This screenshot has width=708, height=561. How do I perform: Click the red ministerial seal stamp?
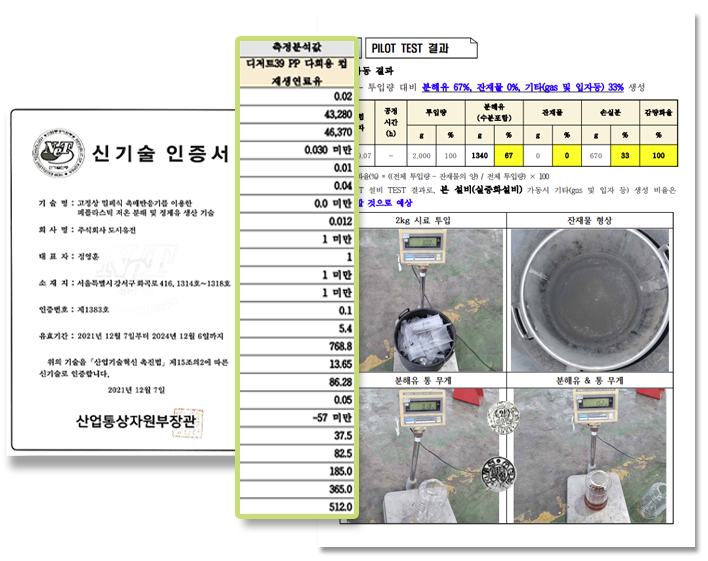pyautogui.click(x=188, y=423)
